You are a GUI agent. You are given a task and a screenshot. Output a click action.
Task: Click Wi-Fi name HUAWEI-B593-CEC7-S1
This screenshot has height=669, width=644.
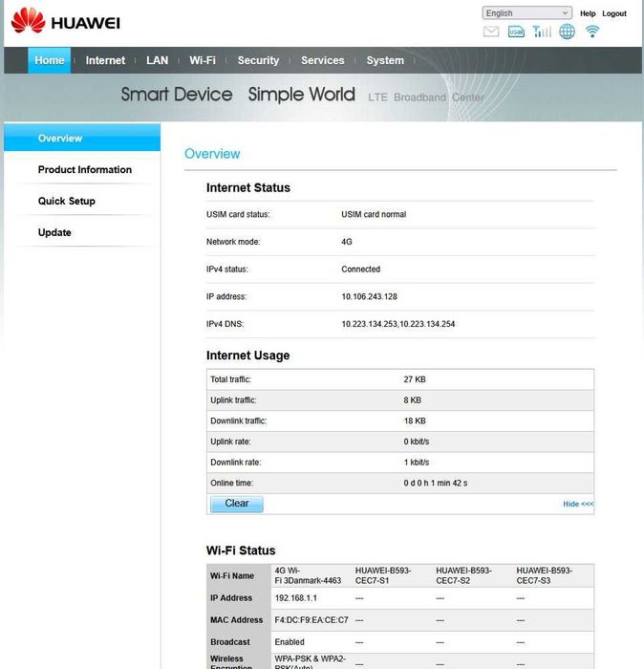coord(383,575)
